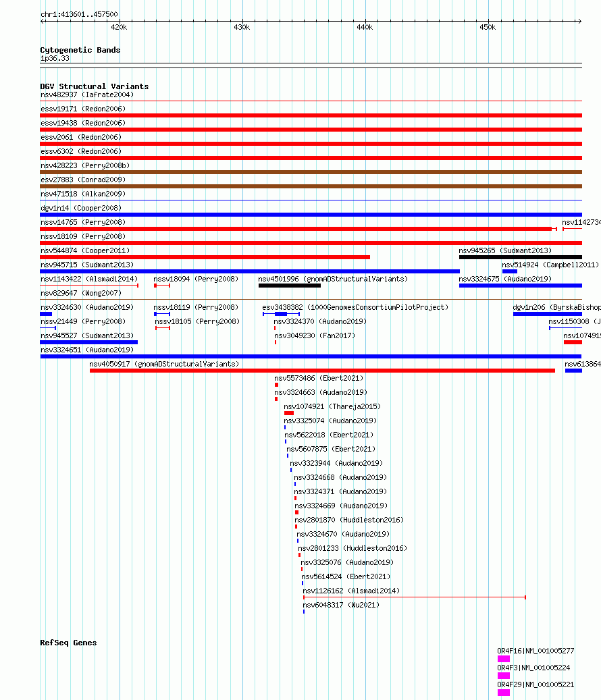Click the 430k ruler tick label
601x700 pixels.
click(242, 28)
